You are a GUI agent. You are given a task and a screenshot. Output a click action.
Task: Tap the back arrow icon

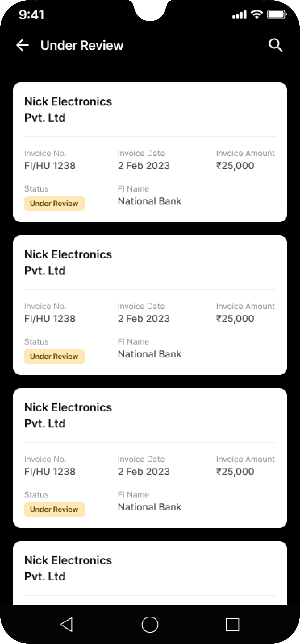click(x=23, y=45)
